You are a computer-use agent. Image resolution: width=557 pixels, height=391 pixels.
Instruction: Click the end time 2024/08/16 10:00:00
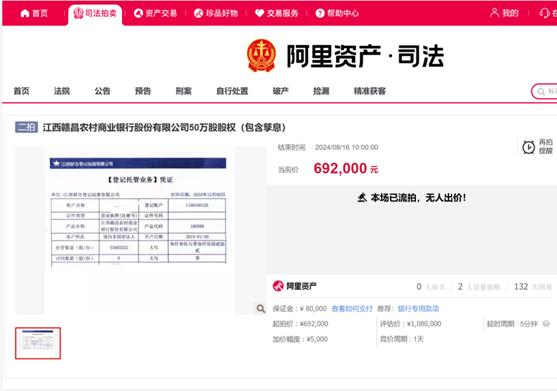(x=346, y=147)
